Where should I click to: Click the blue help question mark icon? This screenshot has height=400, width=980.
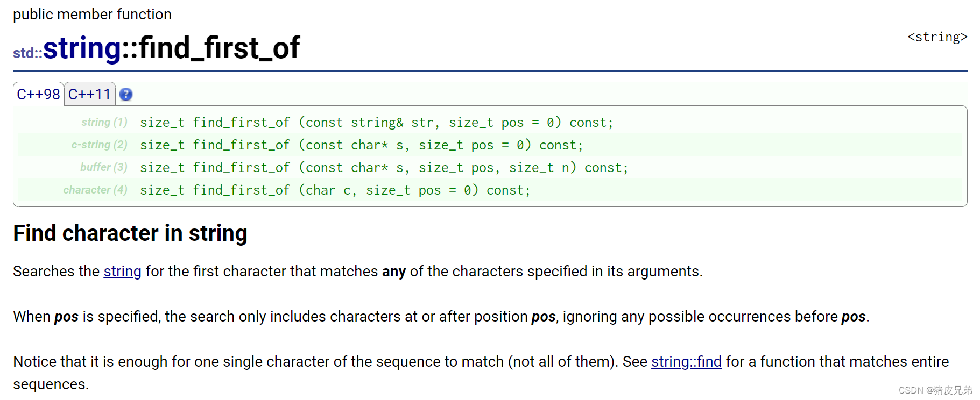click(125, 95)
